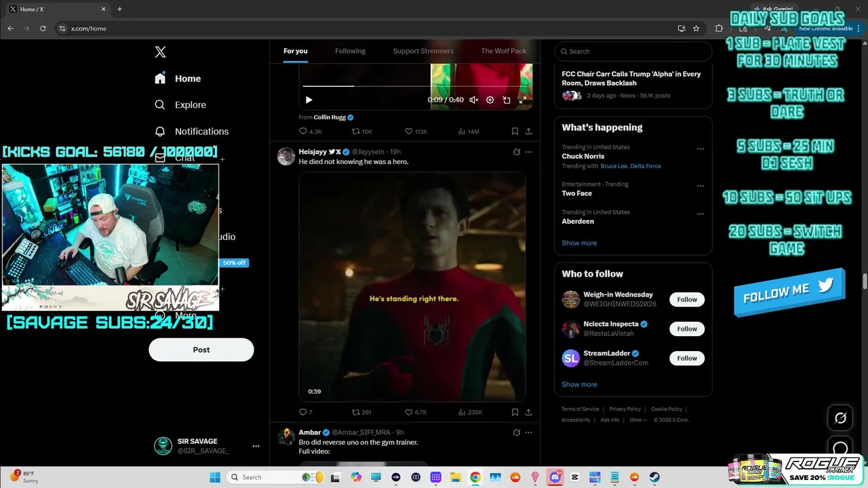
Task: Switch to the Following tab
Action: click(x=350, y=51)
